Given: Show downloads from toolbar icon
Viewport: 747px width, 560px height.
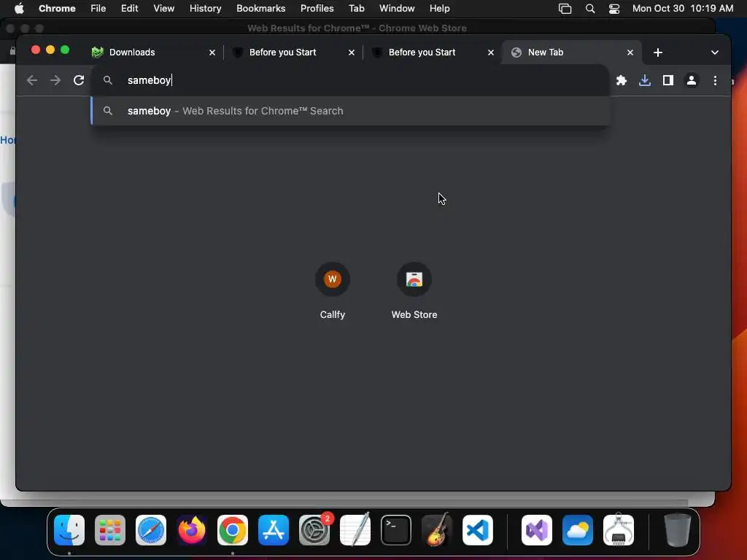Looking at the screenshot, I should 645,80.
